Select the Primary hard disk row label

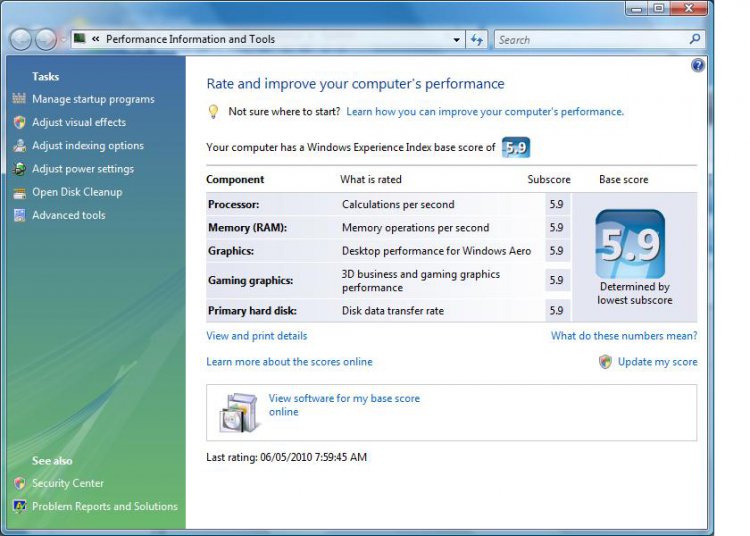pyautogui.click(x=252, y=311)
